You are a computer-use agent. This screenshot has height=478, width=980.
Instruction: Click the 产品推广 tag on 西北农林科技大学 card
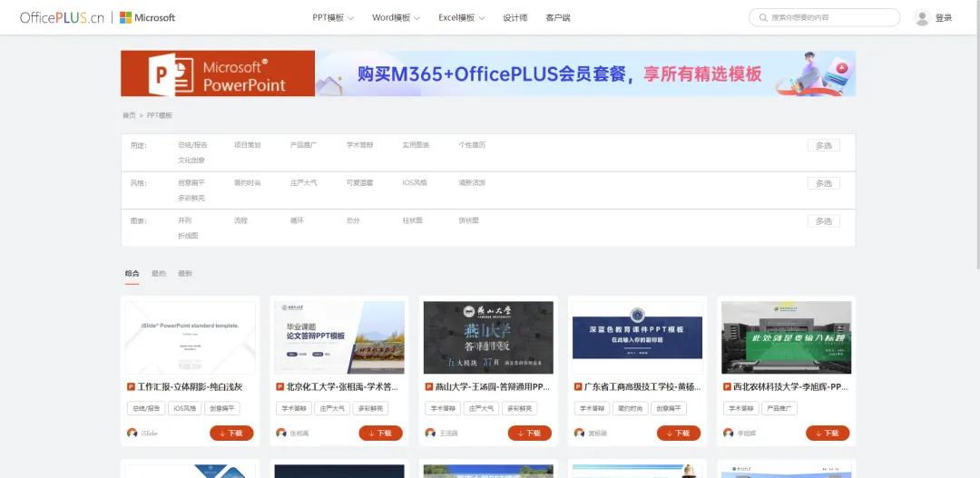(779, 409)
